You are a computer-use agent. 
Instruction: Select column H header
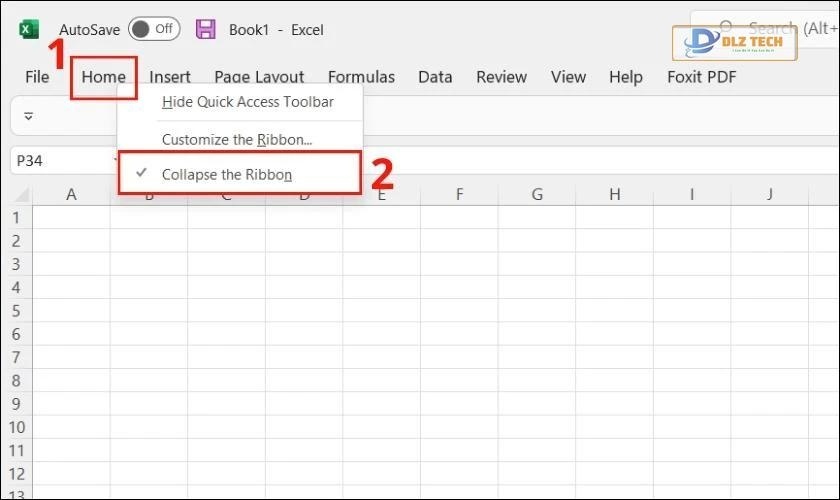click(614, 195)
